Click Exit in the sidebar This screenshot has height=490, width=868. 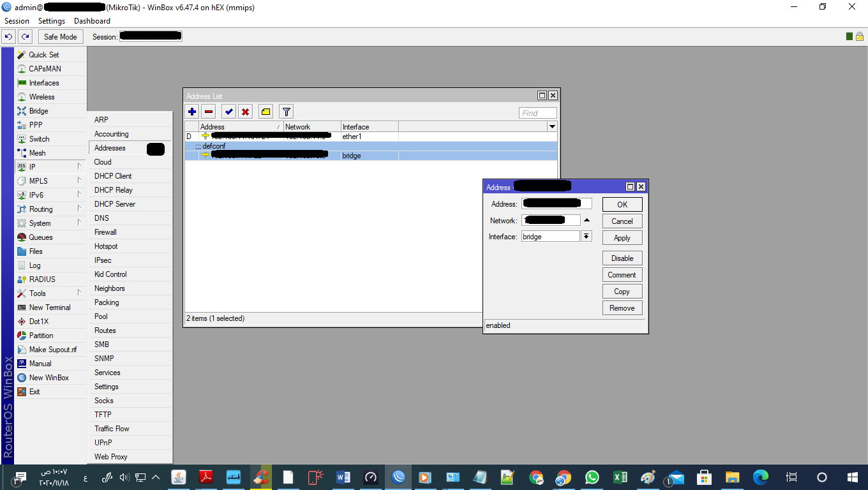[x=50, y=392]
